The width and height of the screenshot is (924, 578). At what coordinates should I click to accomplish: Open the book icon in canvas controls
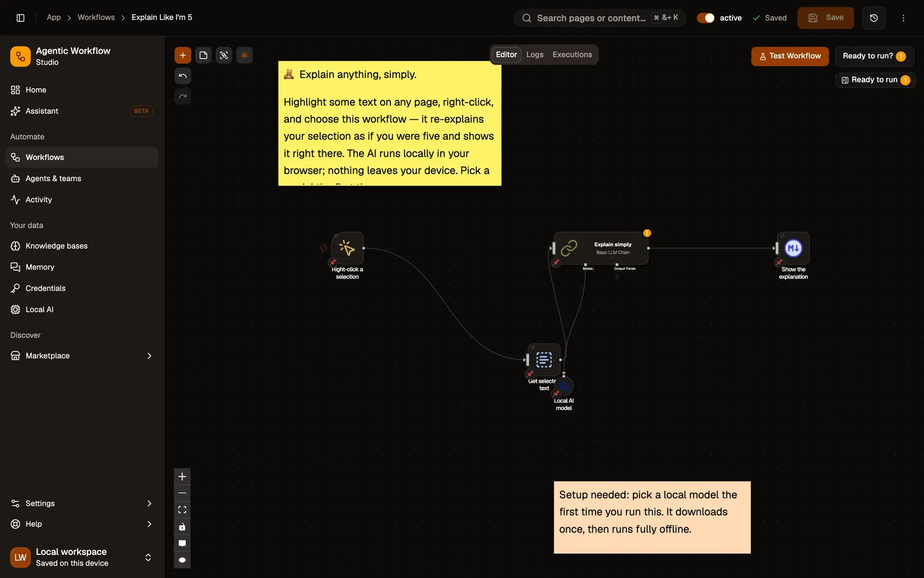[182, 543]
